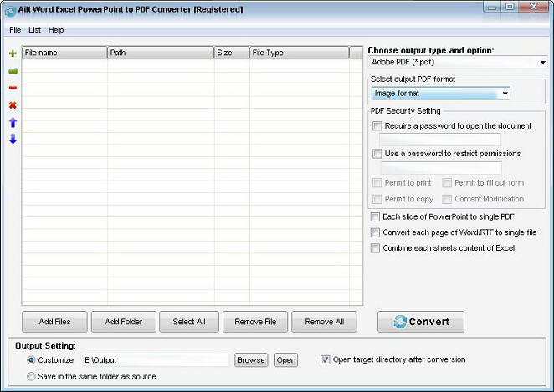Move file up with blue up arrow
This screenshot has width=554, height=392.
pos(13,122)
